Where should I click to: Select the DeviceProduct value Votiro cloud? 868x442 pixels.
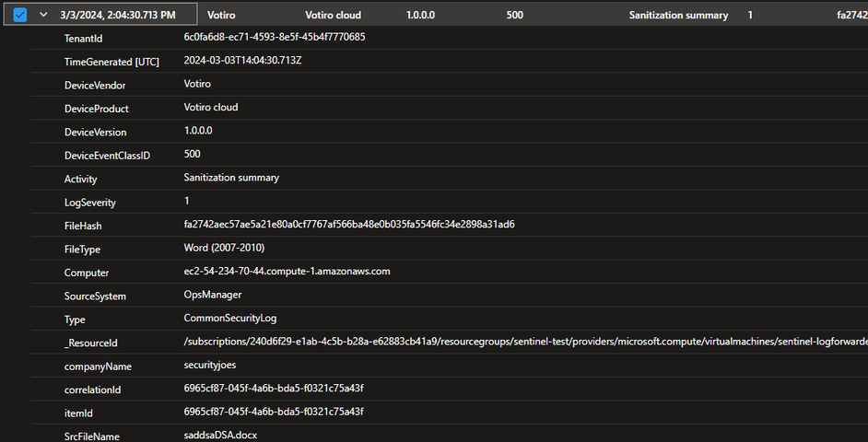[211, 108]
